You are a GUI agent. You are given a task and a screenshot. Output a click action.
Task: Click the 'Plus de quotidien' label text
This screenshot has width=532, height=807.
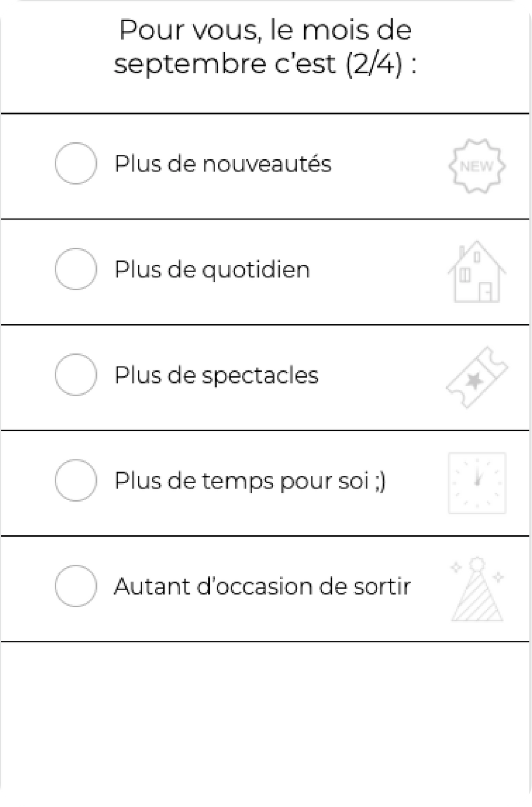[x=212, y=270]
